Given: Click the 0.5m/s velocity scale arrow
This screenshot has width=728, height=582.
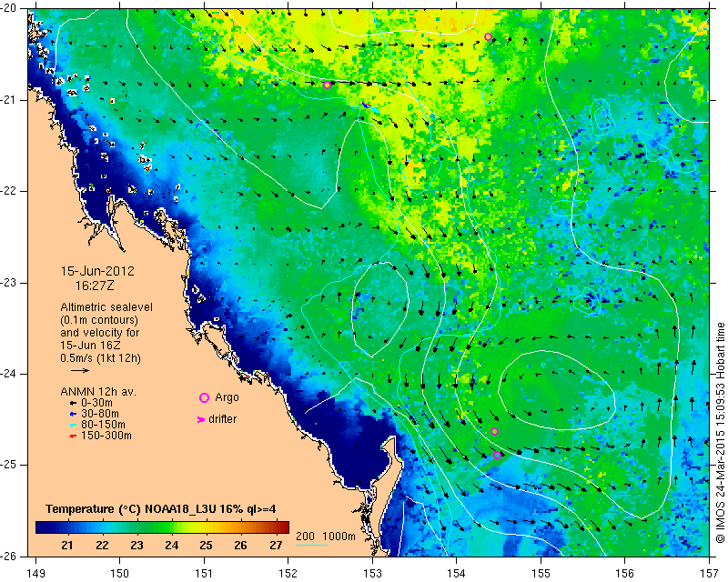Looking at the screenshot, I should coord(80,370).
